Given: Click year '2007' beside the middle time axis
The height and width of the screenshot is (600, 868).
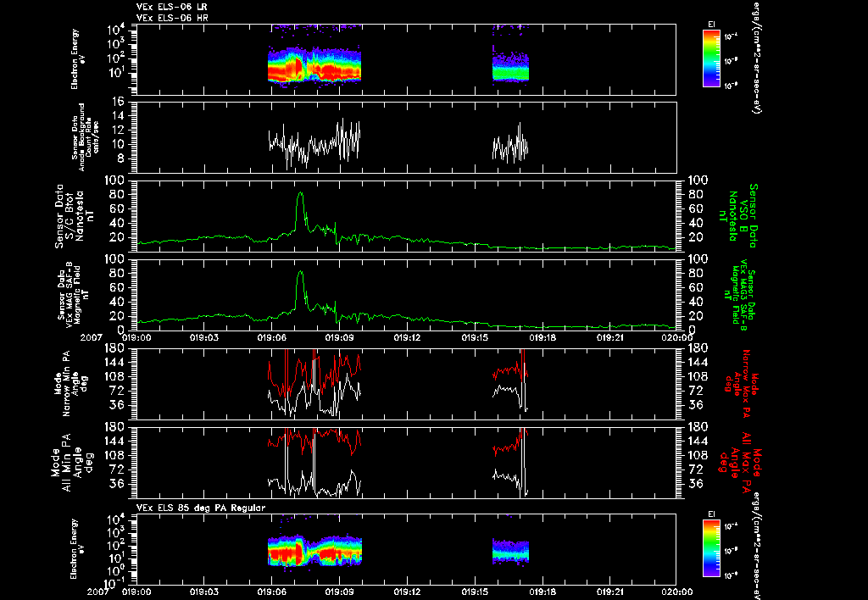Looking at the screenshot, I should pyautogui.click(x=91, y=337).
